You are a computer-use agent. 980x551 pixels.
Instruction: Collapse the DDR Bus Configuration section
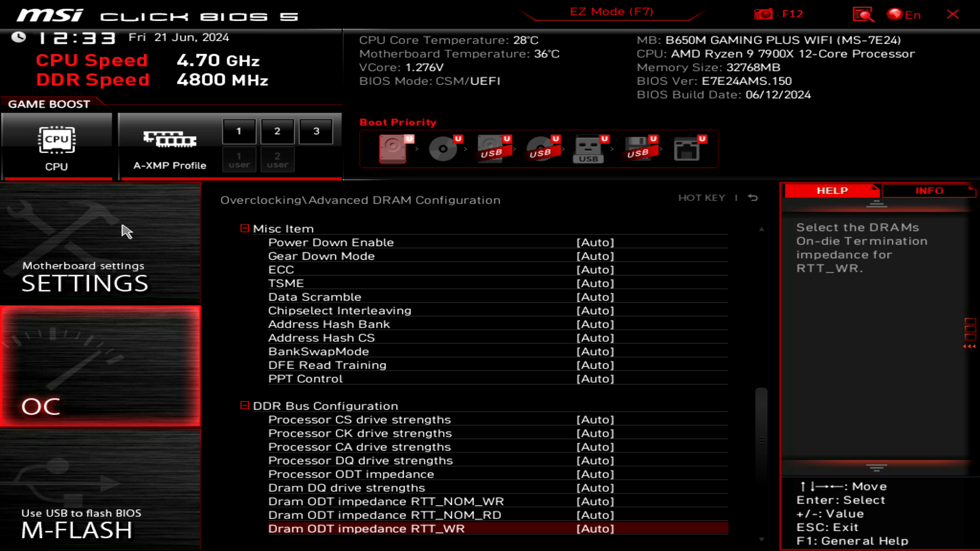coord(243,406)
